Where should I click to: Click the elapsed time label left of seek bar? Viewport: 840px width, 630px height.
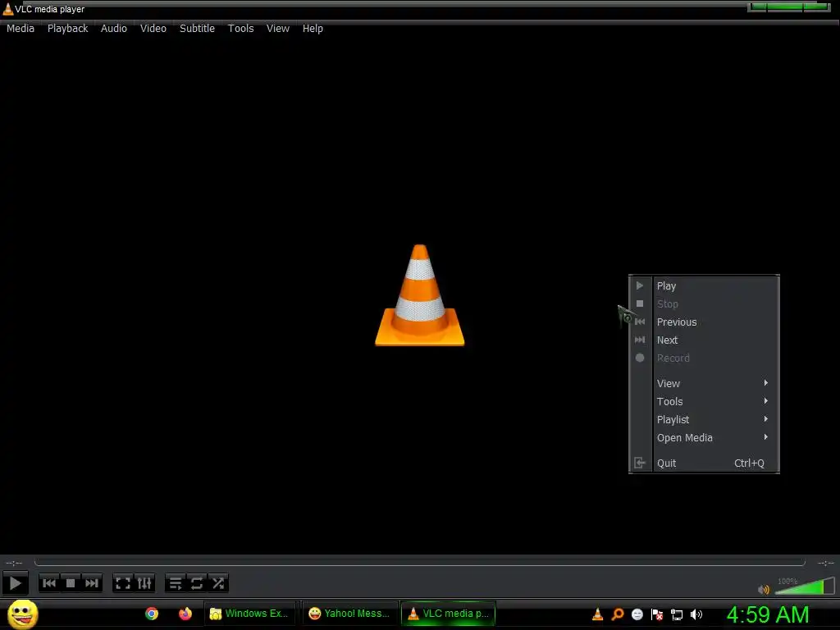point(14,563)
